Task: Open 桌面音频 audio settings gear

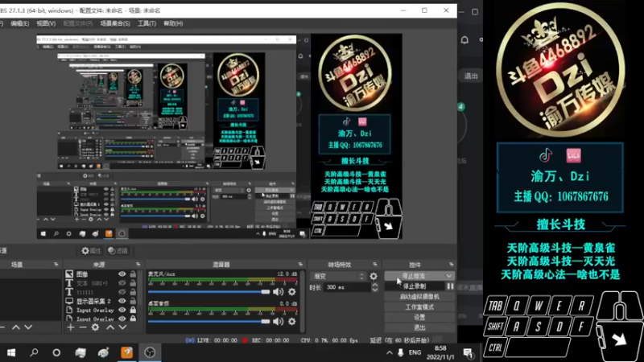Action: coord(291,321)
